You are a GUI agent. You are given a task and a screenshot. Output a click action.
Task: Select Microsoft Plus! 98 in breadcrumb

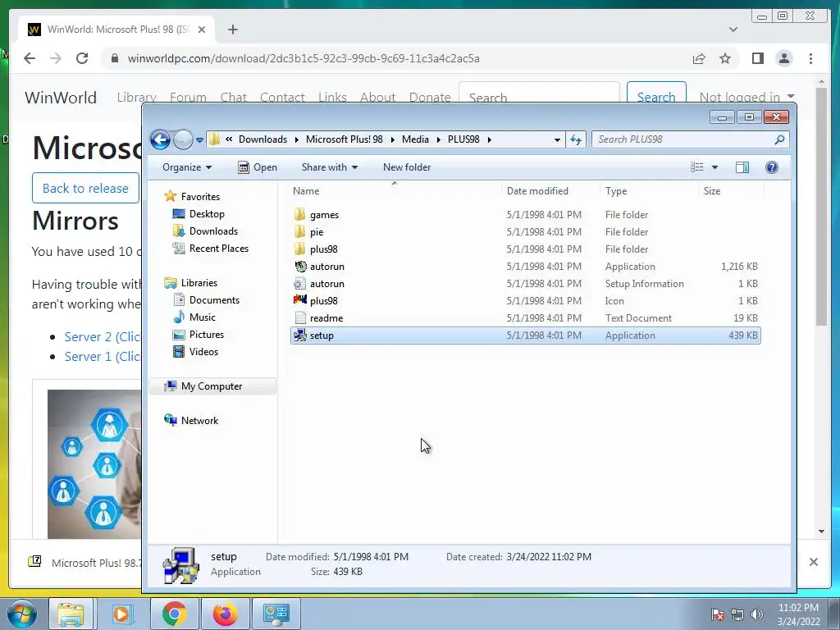(x=344, y=139)
